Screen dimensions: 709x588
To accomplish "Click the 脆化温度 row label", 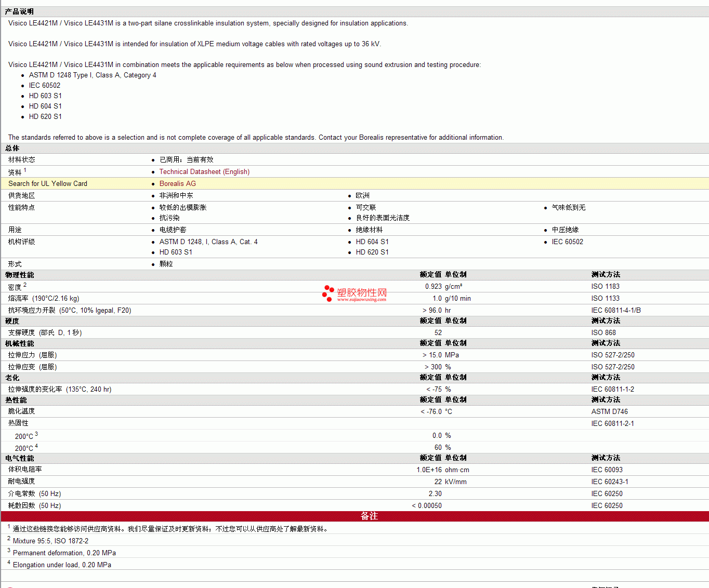I will (x=22, y=411).
